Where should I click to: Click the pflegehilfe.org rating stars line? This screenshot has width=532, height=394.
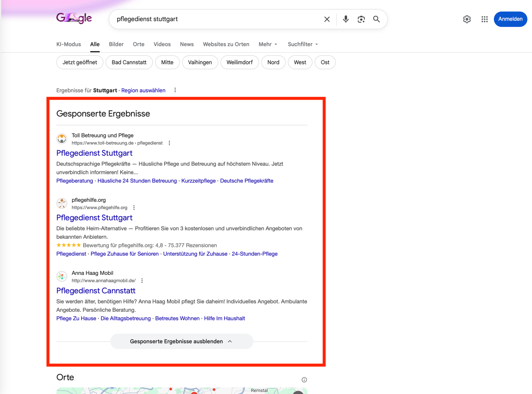click(137, 245)
